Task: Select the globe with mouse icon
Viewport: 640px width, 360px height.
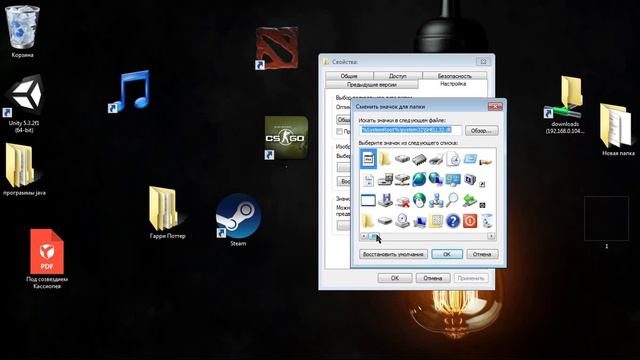Action: click(419, 200)
